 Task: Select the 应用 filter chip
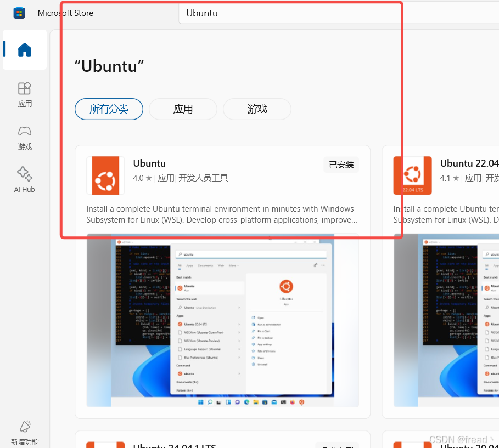pos(183,109)
